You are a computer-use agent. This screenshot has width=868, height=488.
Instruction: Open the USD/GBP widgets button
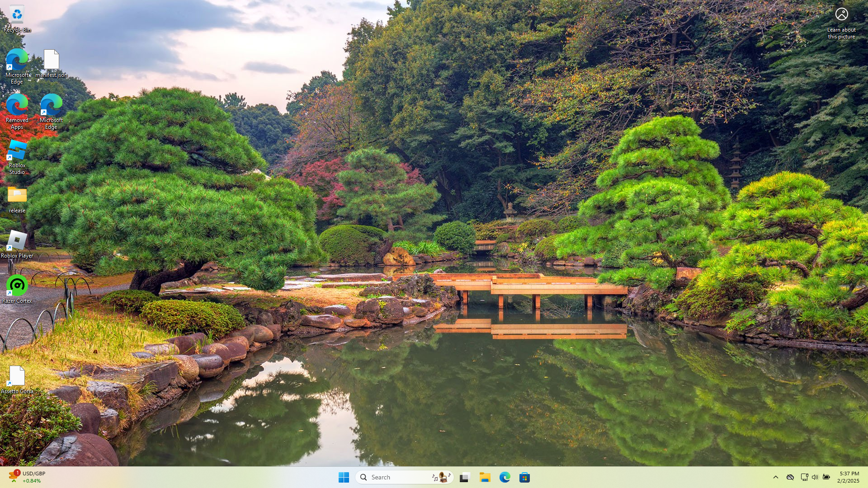[x=27, y=477]
